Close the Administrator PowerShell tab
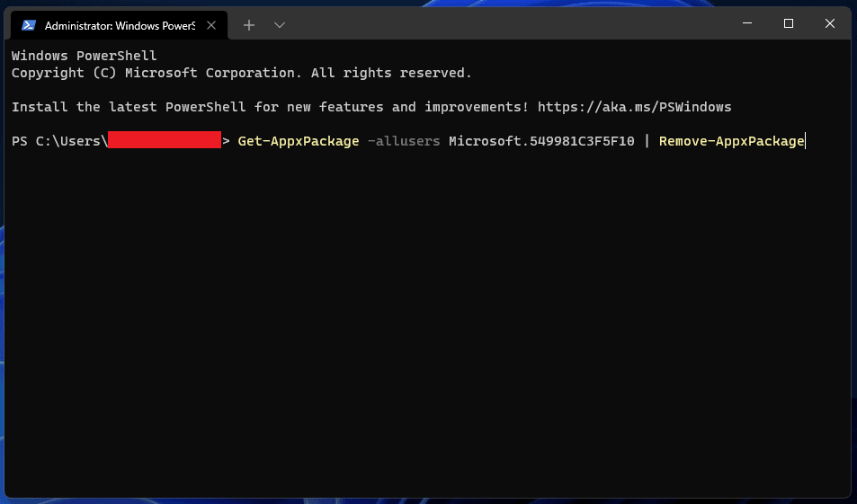The image size is (857, 504). point(213,25)
